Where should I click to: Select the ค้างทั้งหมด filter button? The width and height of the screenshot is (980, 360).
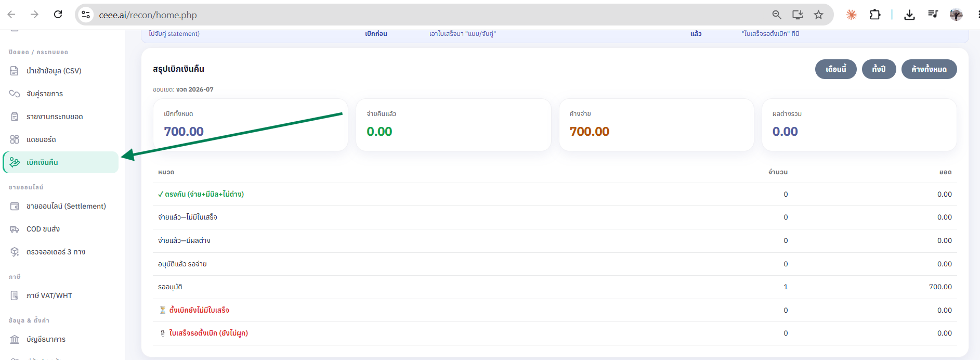[929, 69]
